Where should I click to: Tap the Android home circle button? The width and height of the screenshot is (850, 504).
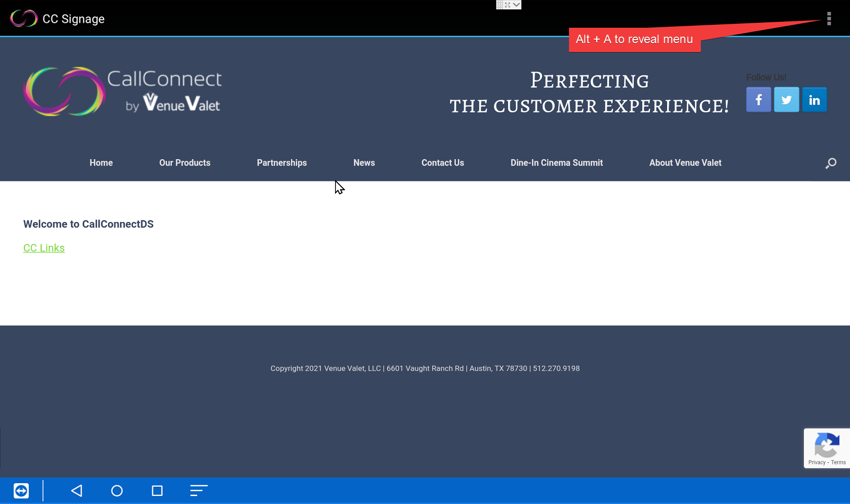click(117, 491)
